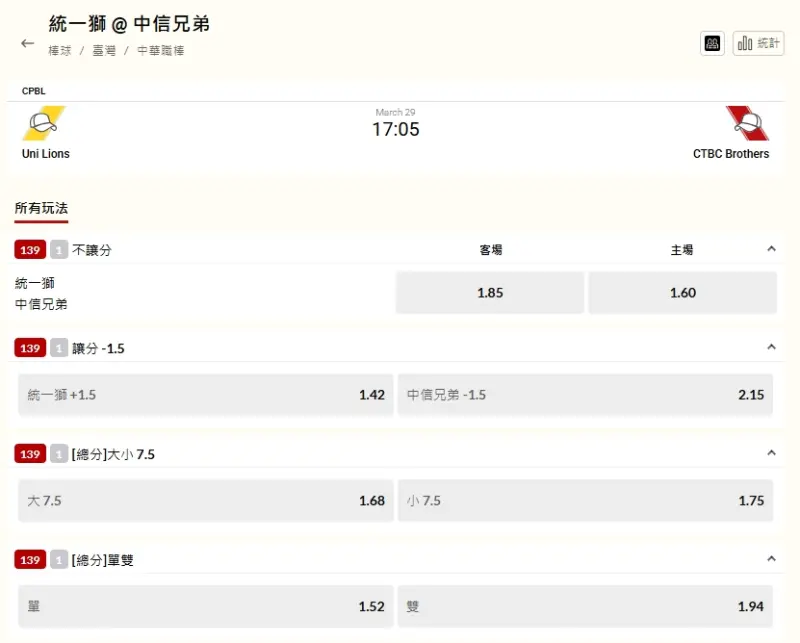Viewport: 800px width, 643px height.
Task: Select 單 odd total at 1.52
Action: [x=206, y=606]
